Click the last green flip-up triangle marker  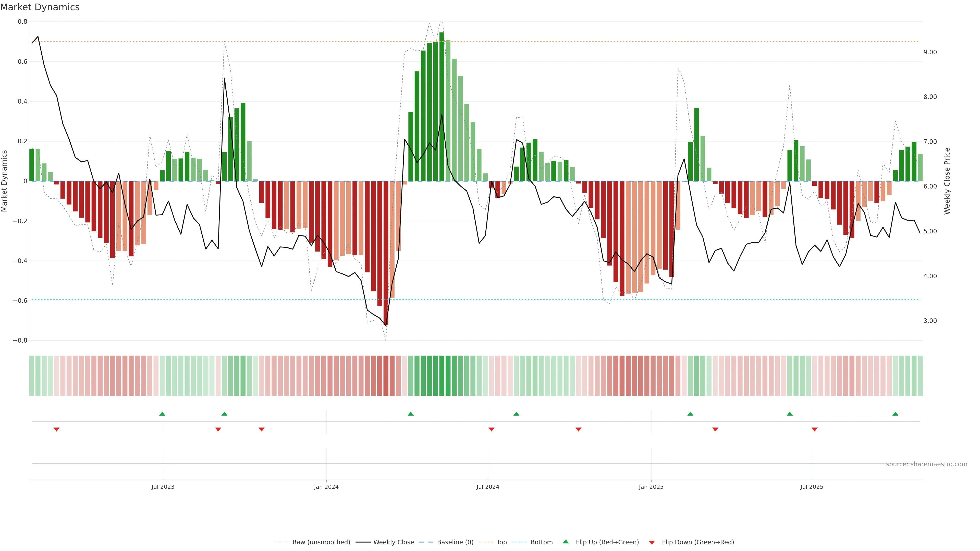(895, 414)
